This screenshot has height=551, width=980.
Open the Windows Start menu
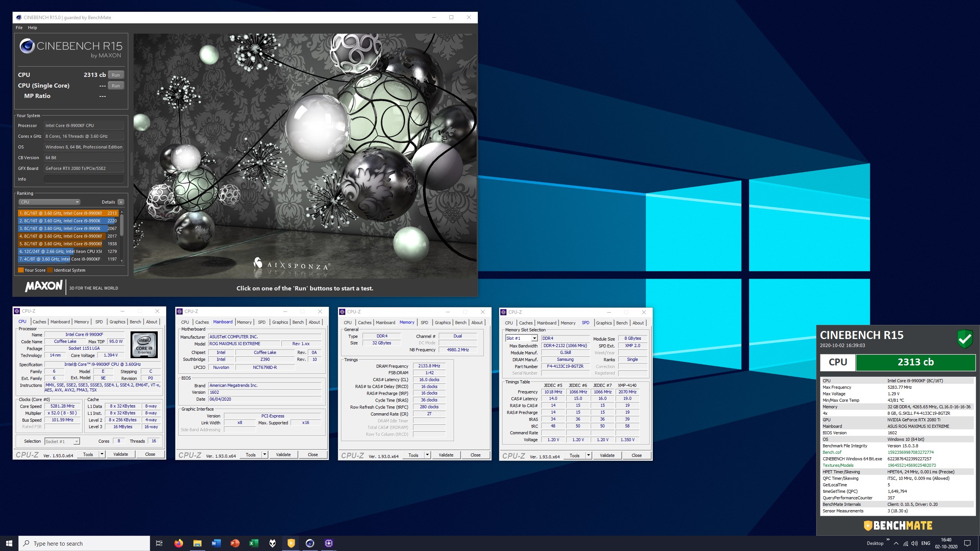(9, 543)
